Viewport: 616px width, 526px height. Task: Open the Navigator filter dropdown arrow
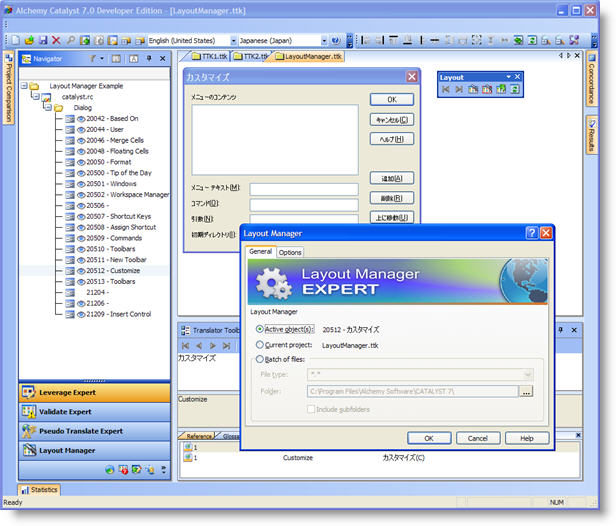pyautogui.click(x=102, y=59)
